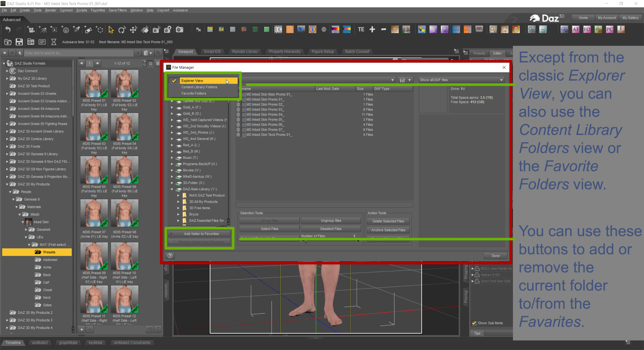Tick checkbox for MD Inked Skin Main Promo 01_
The image size is (644, 350).
coord(244,94)
